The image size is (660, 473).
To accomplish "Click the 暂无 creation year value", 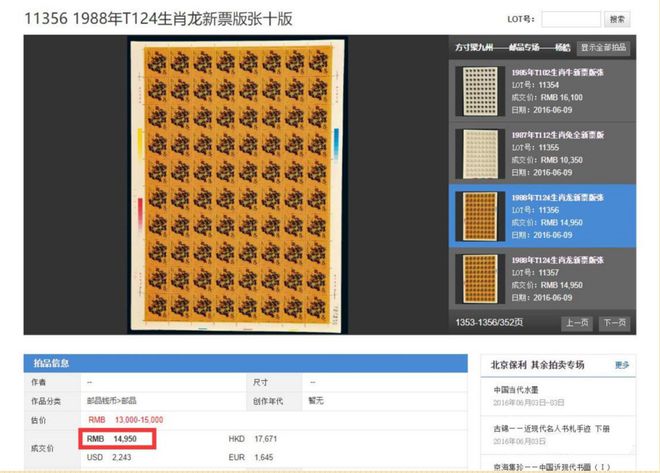I will (316, 401).
